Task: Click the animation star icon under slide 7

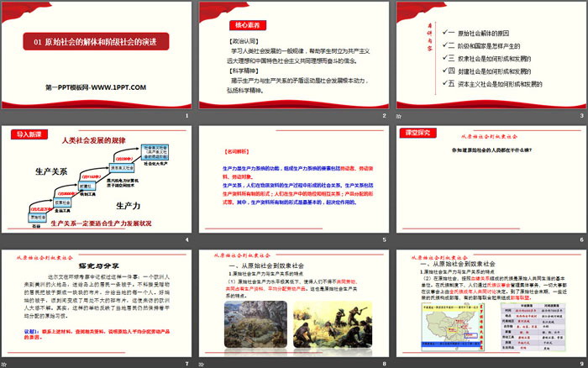Action: click(3, 365)
